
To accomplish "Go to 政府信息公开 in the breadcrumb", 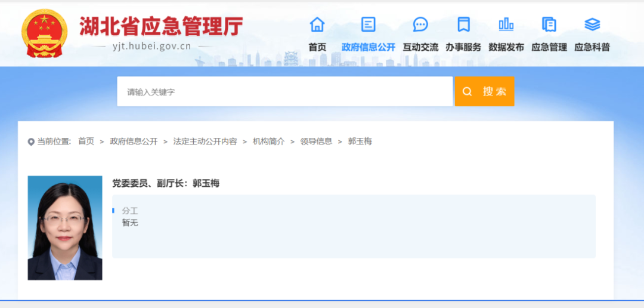I will coord(134,141).
